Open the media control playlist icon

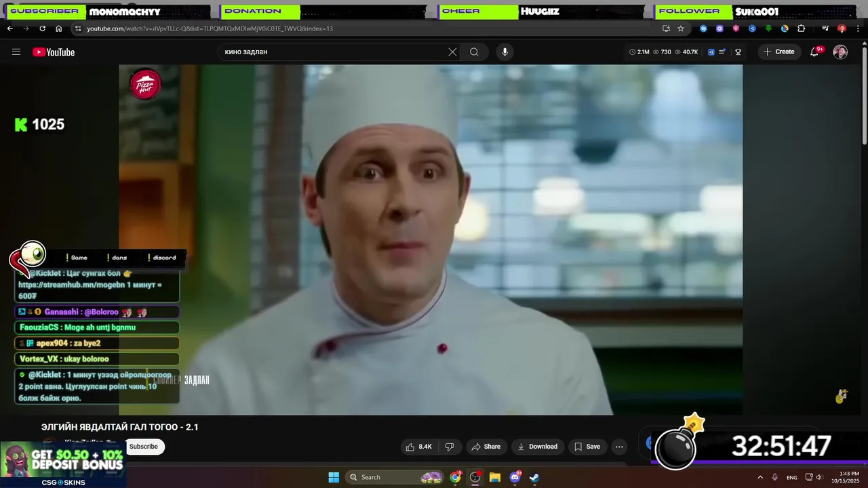point(825,28)
